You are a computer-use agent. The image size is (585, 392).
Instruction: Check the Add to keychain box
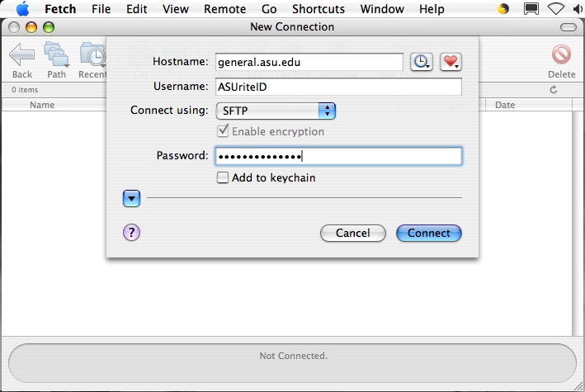[x=223, y=177]
